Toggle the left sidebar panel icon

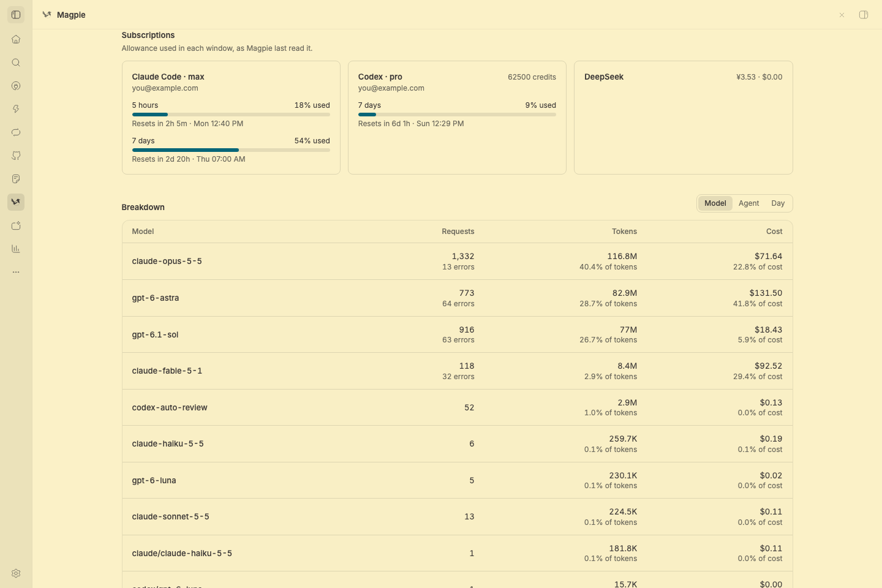coord(16,15)
